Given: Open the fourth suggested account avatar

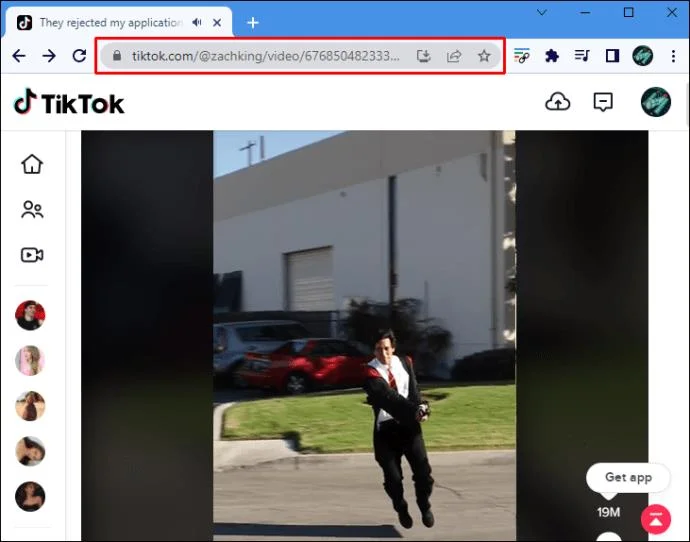Looking at the screenshot, I should (30, 451).
